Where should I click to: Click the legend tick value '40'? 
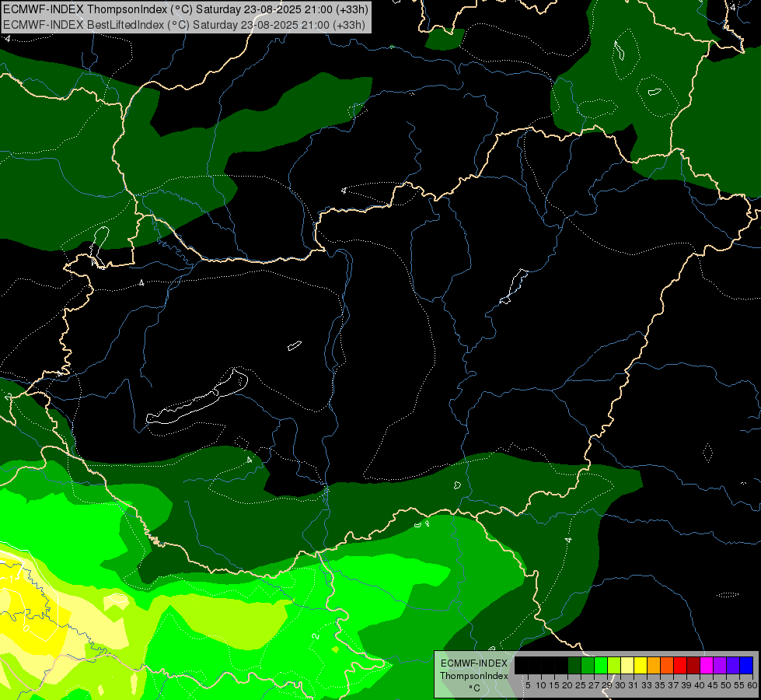[x=700, y=685]
